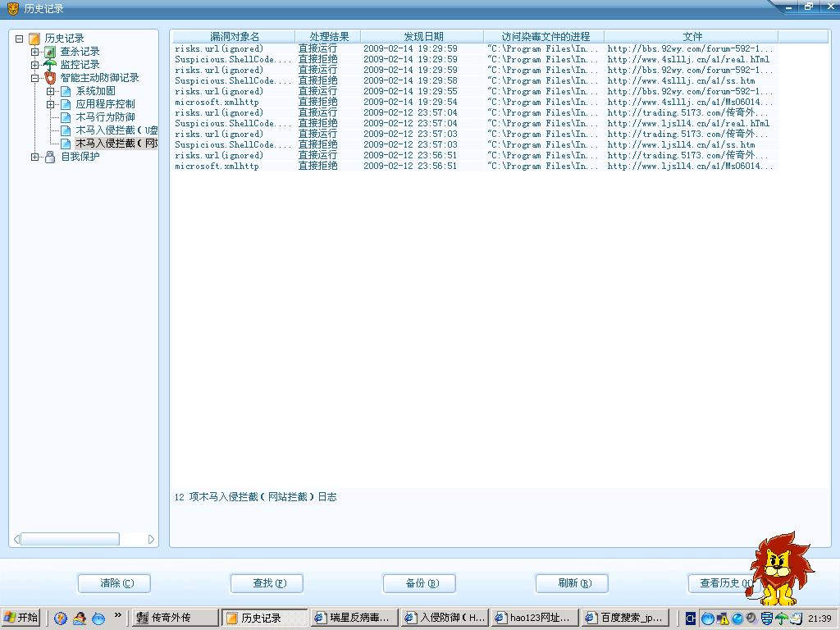Click the tree panel horizontal scrollbar thumb

71,540
